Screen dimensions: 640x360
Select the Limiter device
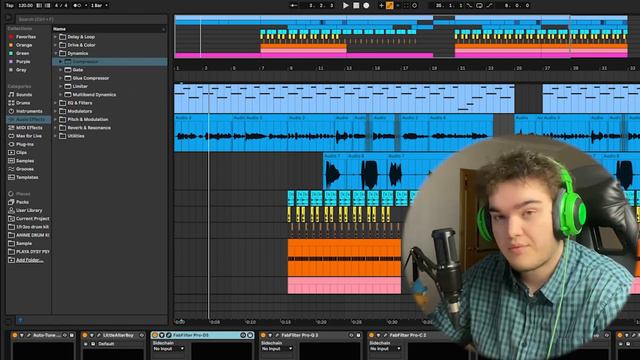point(80,87)
